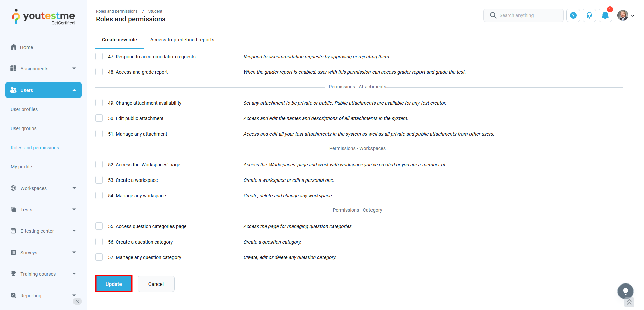
Task: Open the support headset icon
Action: (x=589, y=15)
